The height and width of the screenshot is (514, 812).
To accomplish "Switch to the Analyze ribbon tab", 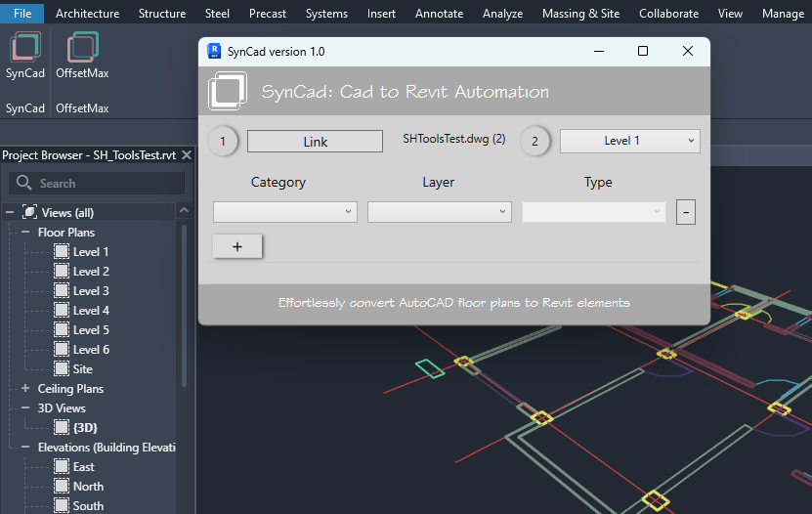I will pyautogui.click(x=503, y=14).
